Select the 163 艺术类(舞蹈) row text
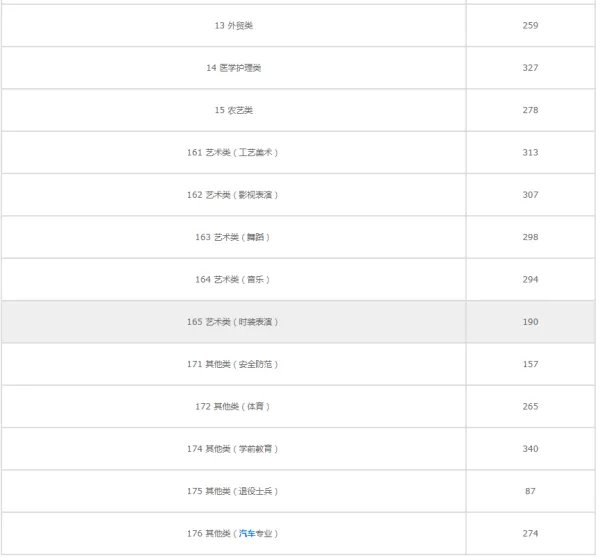The height and width of the screenshot is (558, 600). (x=233, y=237)
